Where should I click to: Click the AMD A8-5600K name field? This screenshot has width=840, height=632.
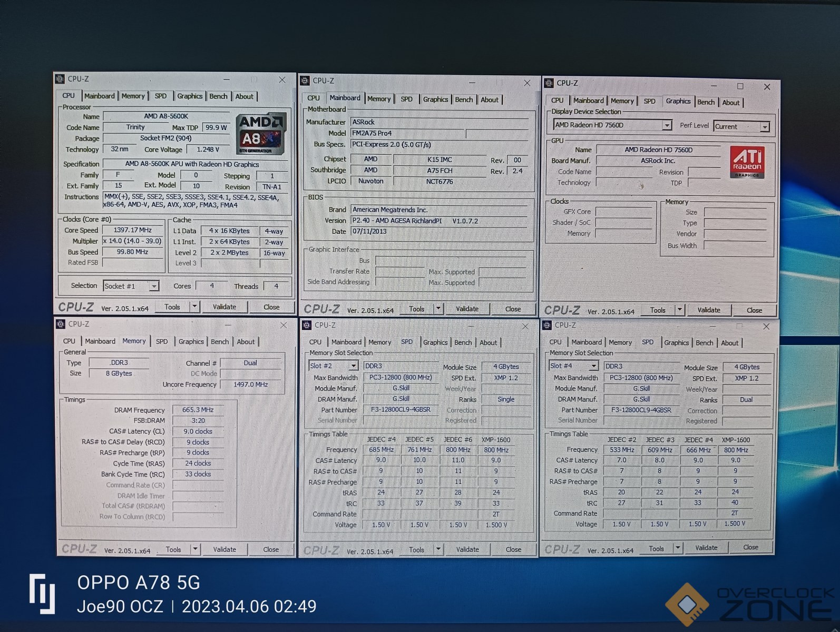[166, 116]
